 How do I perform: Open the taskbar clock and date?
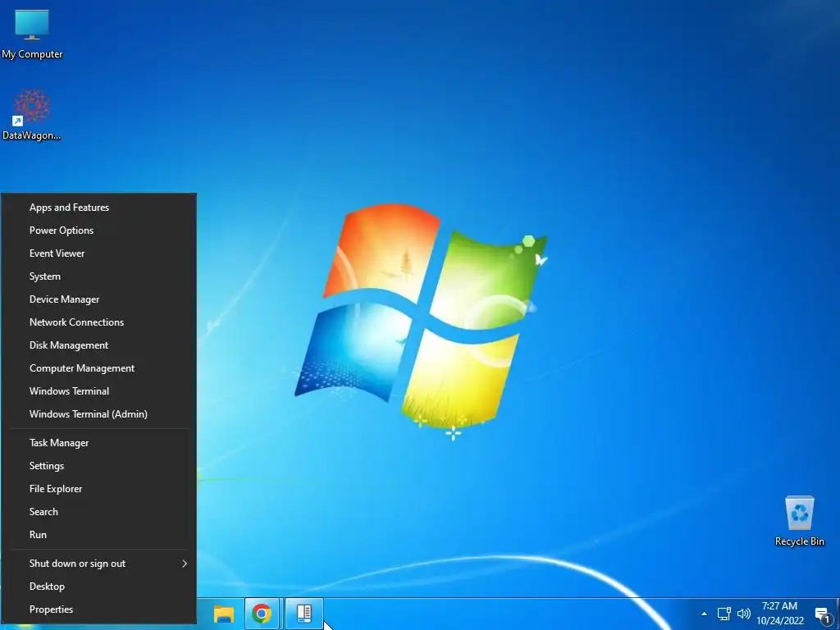(780, 614)
